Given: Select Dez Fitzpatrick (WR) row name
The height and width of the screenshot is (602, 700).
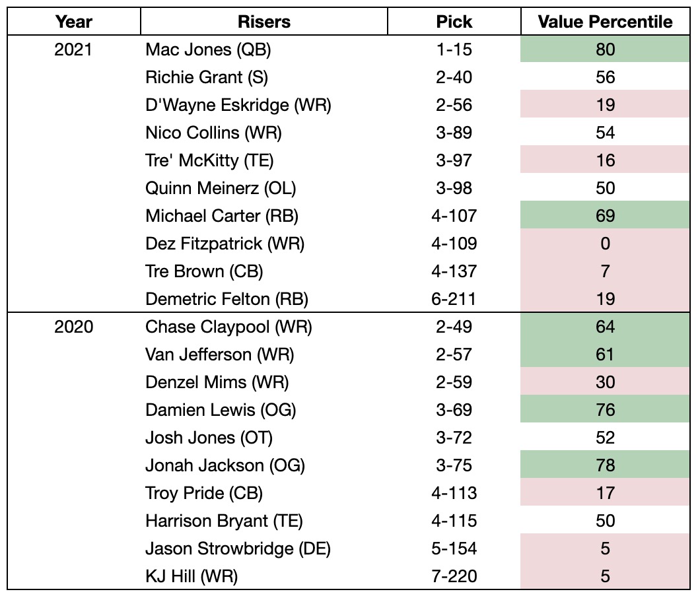Looking at the screenshot, I should (x=225, y=244).
